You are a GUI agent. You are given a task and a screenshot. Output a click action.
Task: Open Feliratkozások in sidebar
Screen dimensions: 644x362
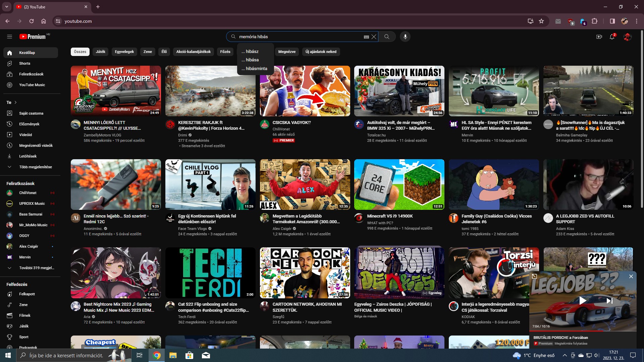(31, 74)
